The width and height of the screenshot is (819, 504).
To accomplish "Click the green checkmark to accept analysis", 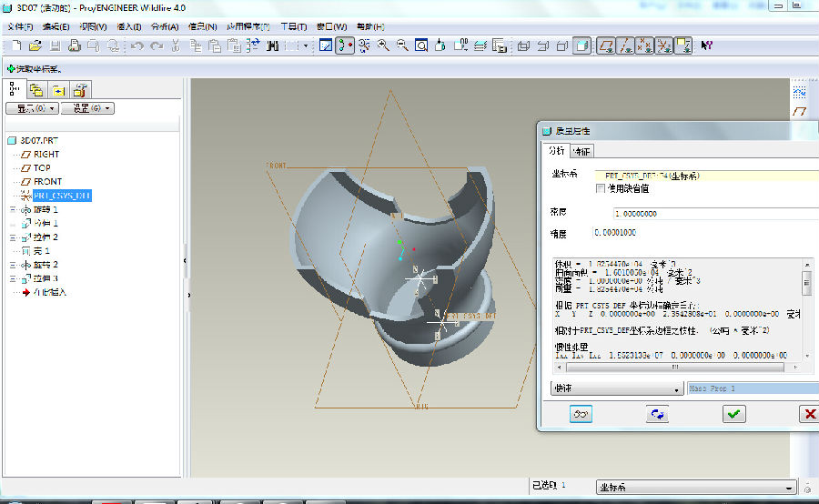I will [733, 414].
